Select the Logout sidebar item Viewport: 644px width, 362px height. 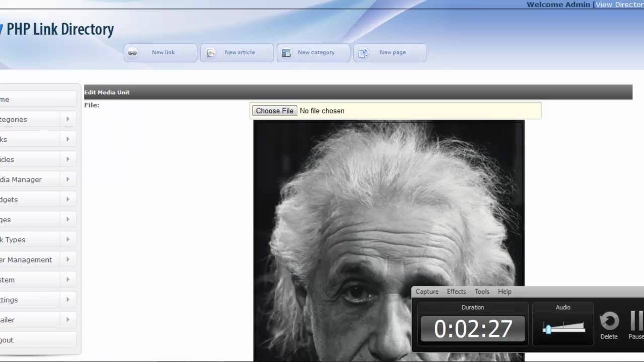coord(38,340)
